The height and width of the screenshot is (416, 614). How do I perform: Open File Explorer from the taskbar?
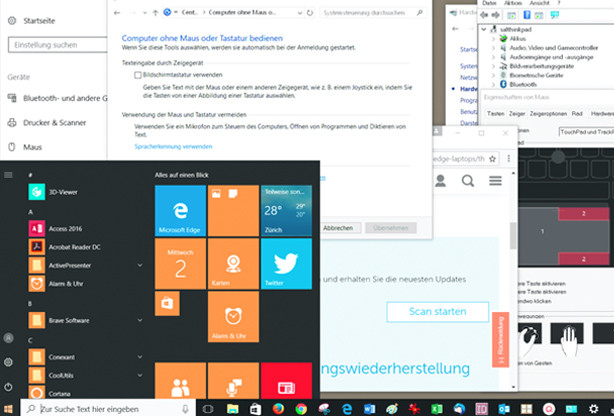point(233,409)
